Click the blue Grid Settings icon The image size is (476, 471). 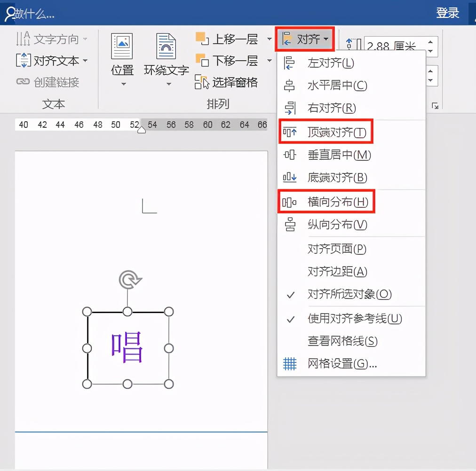tap(290, 364)
